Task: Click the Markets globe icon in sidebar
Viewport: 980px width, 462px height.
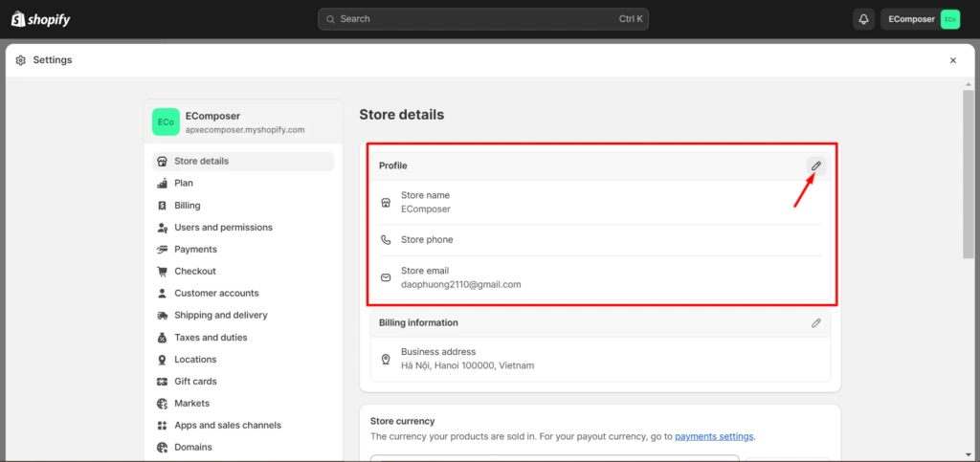Action: [x=163, y=404]
